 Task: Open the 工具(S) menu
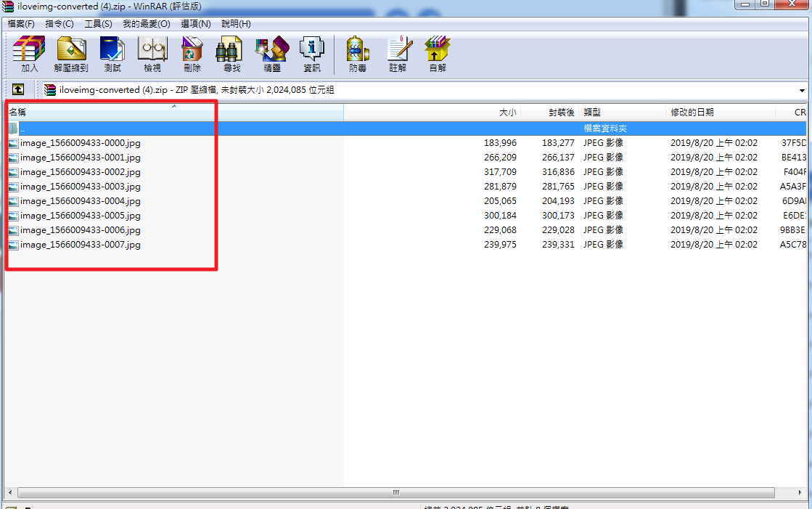click(98, 24)
